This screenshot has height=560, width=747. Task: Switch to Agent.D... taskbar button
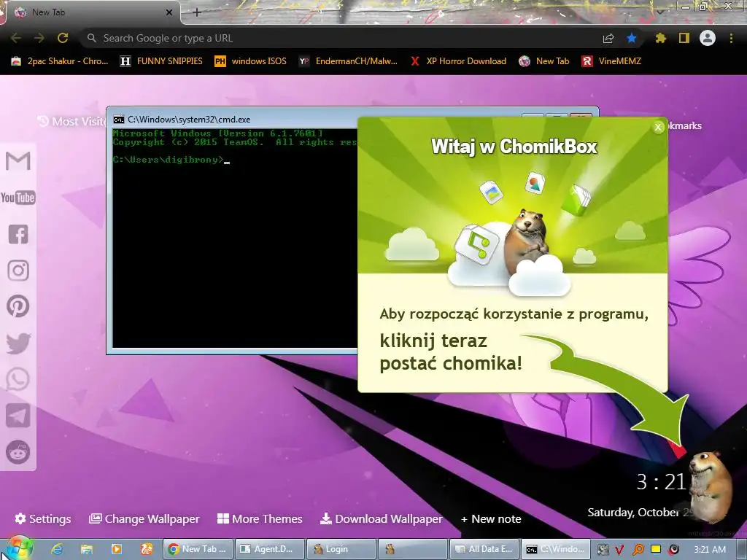point(270,549)
